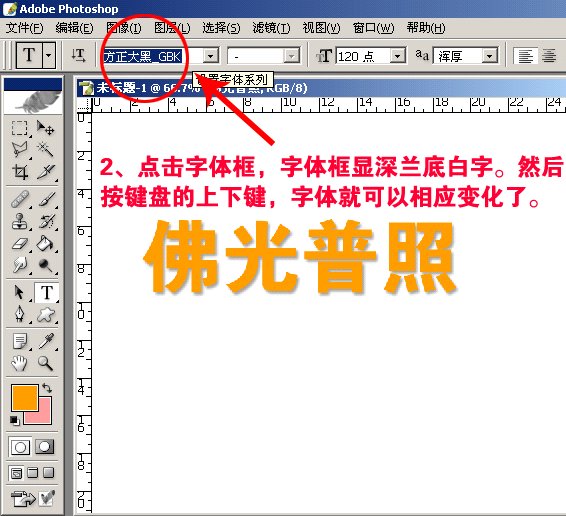The image size is (566, 516).
Task: Click the left align text button
Action: pos(525,56)
